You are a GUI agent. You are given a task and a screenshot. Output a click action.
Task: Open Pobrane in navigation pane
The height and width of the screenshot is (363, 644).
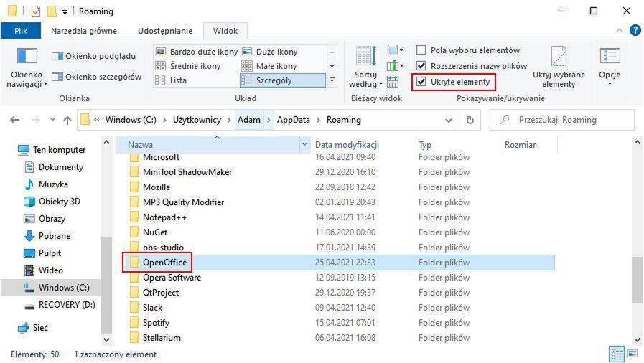(x=47, y=236)
